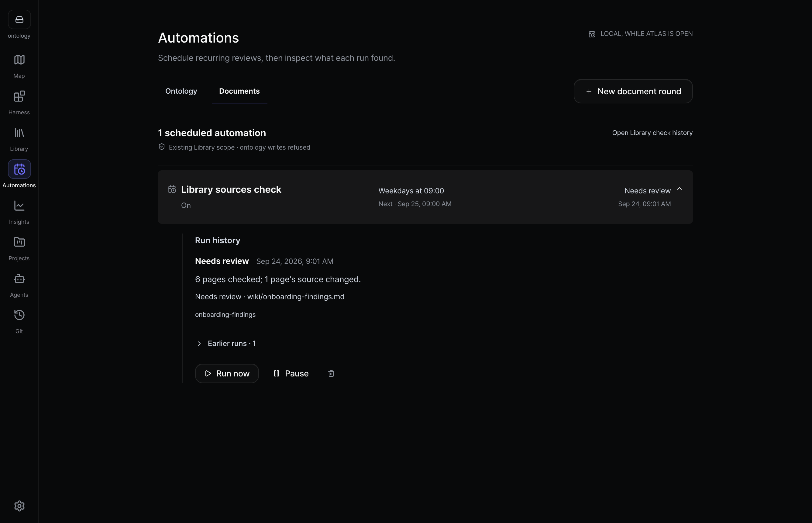Viewport: 812px width, 523px height.
Task: Click 'Needs review · wiki/onboarding-findings.md' text
Action: pyautogui.click(x=270, y=296)
